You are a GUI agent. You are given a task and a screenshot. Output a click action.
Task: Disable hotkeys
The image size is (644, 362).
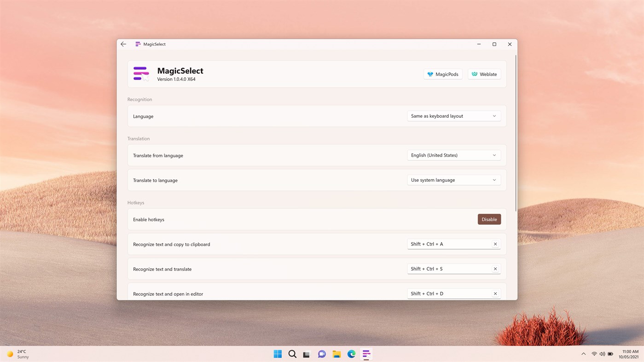(489, 219)
